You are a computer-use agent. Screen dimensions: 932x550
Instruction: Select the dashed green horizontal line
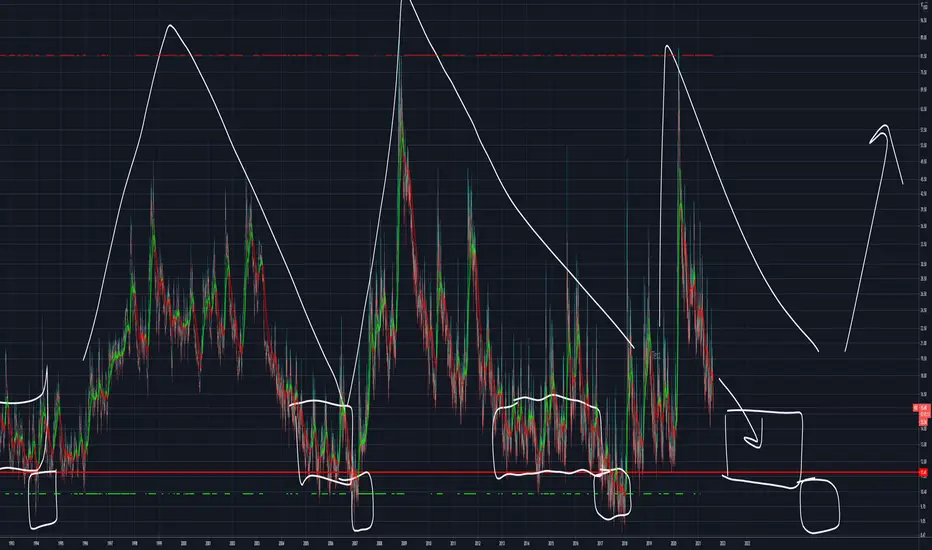click(351, 494)
